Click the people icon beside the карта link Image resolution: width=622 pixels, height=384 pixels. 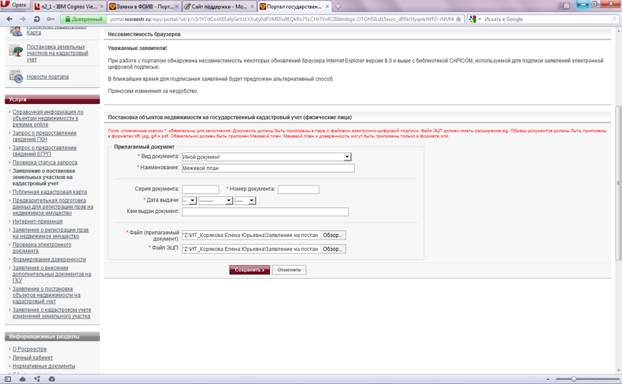coord(16,31)
